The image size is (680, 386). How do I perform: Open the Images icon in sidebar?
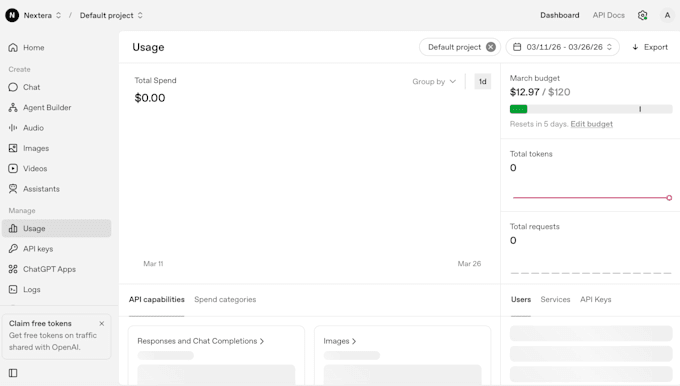(13, 148)
